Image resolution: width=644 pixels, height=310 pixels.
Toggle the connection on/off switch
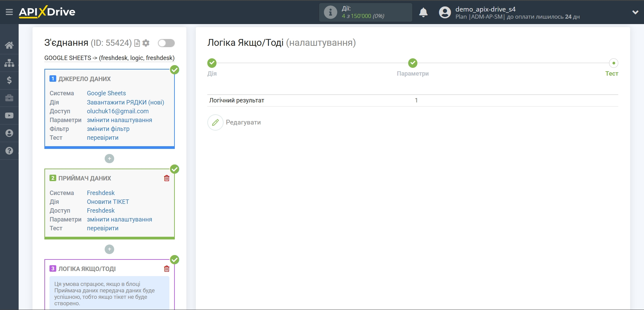pos(166,43)
